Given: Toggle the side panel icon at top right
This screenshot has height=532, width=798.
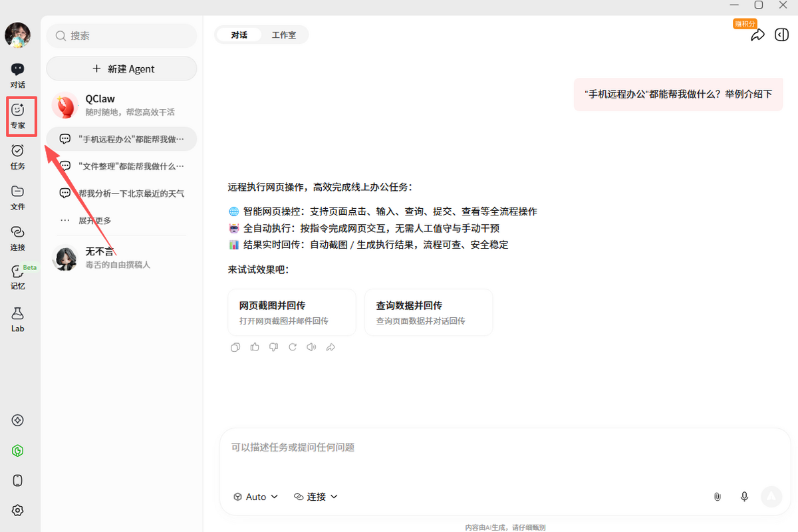Looking at the screenshot, I should [782, 35].
